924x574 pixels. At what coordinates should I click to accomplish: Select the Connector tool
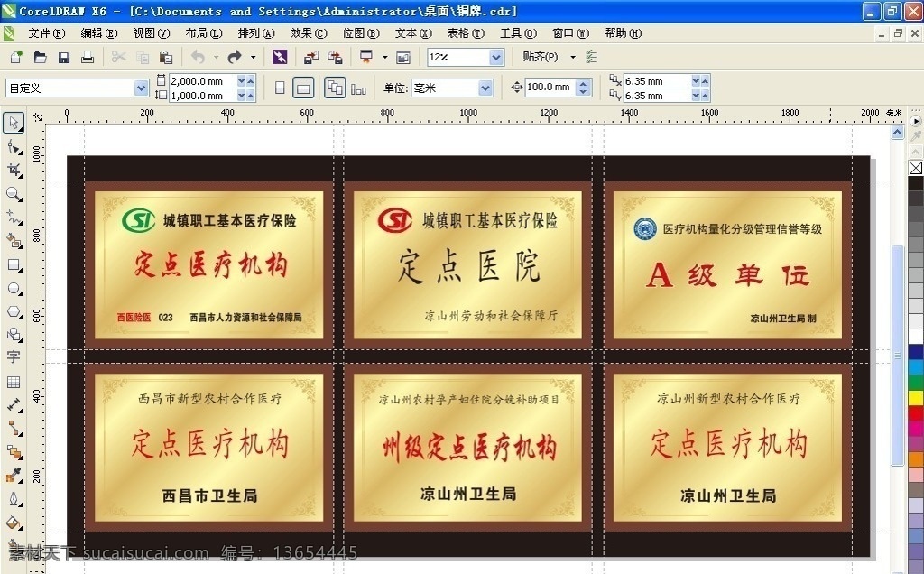click(x=14, y=429)
